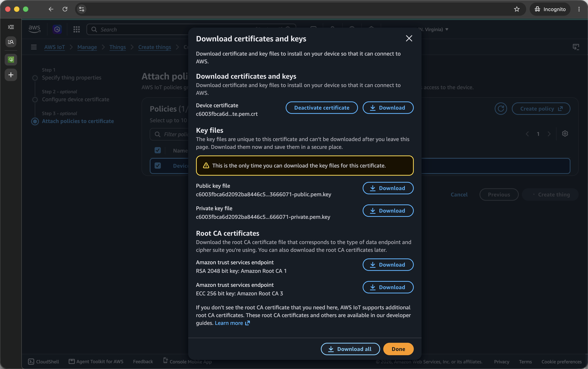Open the feedback panel icon at top right
Image resolution: width=588 pixels, height=369 pixels.
coord(576,47)
